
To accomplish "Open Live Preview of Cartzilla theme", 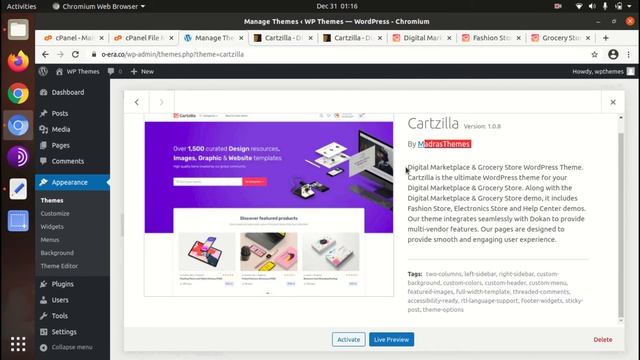I will pos(391,339).
